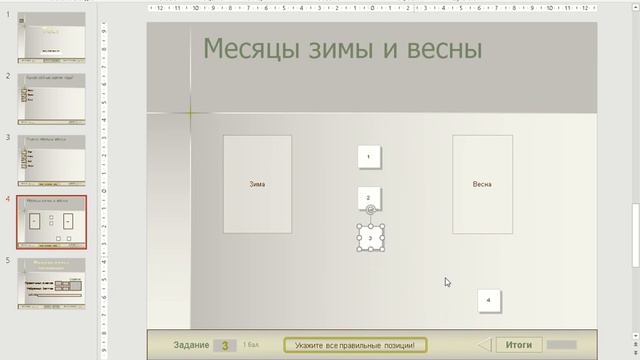Click the horizontal ruler above the slide
This screenshot has height=360, width=640.
[372, 8]
